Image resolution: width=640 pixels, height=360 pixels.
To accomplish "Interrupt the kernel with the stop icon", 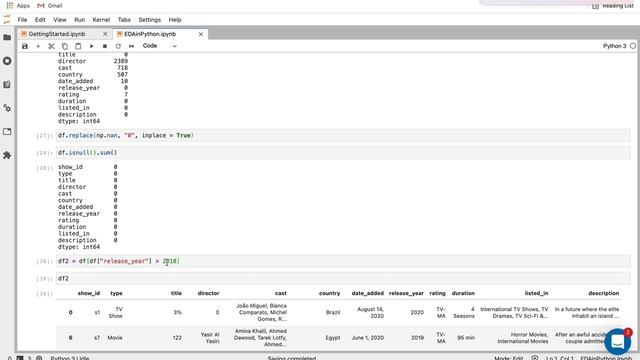I will point(105,46).
